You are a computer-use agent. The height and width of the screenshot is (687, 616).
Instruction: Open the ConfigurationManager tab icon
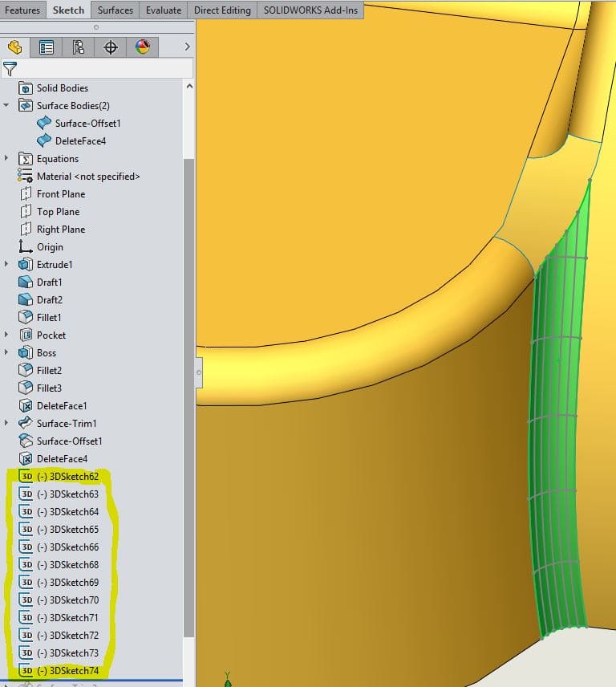click(79, 47)
